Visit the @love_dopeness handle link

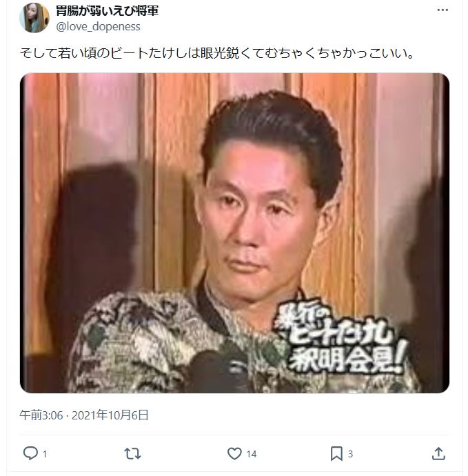99,26
